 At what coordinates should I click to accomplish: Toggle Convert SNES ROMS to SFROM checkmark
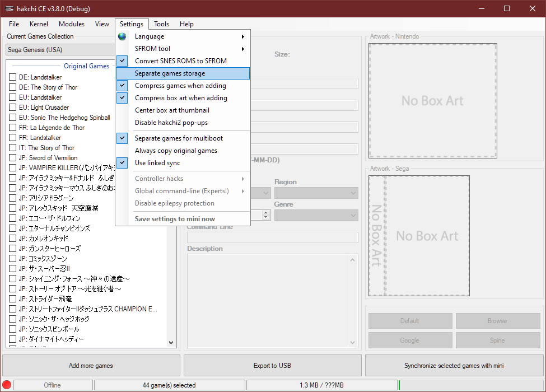tap(122, 61)
